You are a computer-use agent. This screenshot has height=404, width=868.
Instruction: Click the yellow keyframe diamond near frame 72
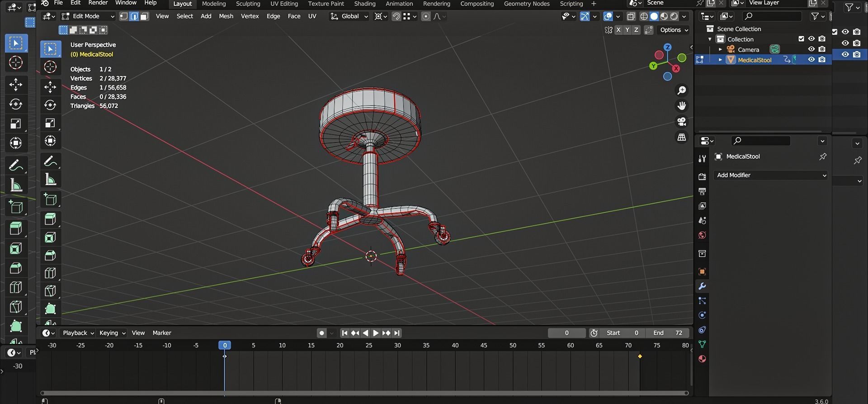click(x=640, y=356)
